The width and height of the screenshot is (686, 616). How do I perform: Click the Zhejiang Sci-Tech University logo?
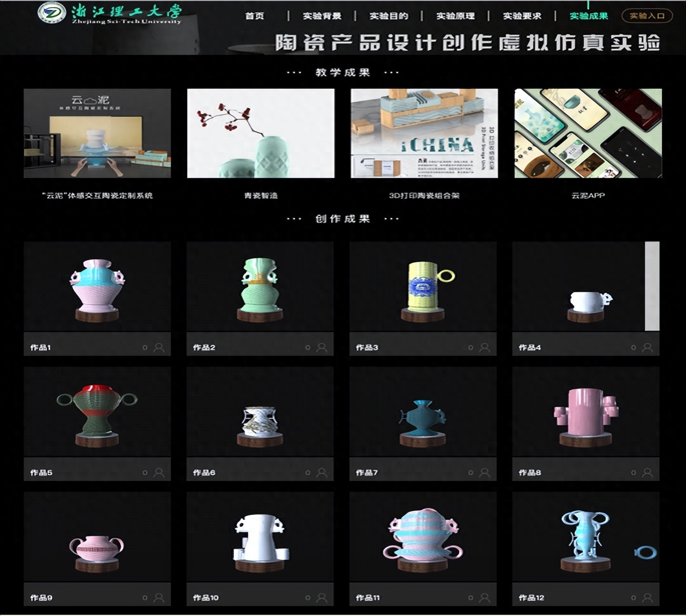click(x=52, y=13)
